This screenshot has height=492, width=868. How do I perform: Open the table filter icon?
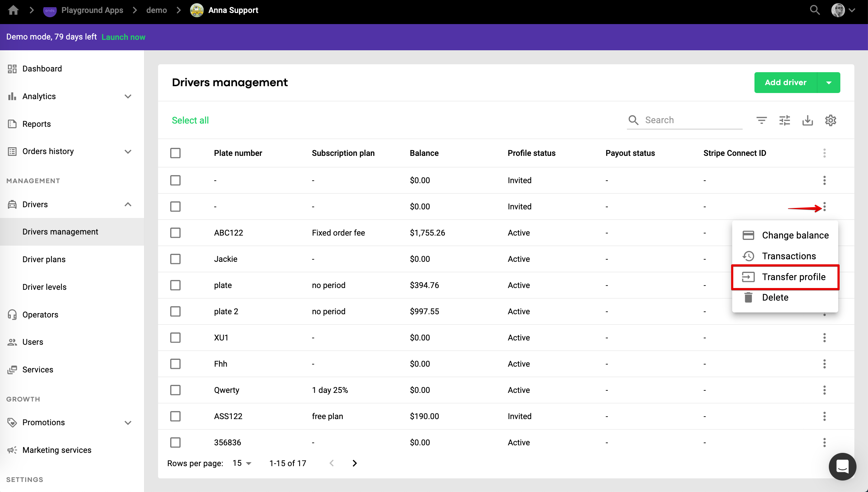(x=761, y=120)
